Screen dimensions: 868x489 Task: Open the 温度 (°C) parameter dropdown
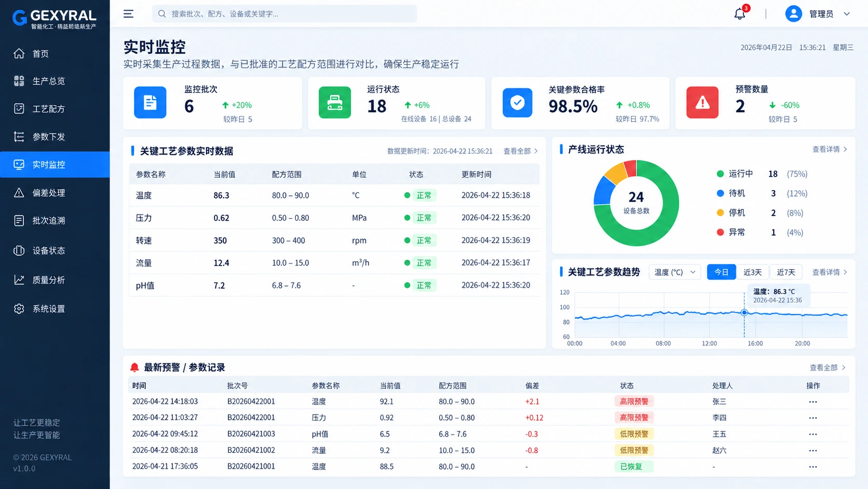[675, 272]
